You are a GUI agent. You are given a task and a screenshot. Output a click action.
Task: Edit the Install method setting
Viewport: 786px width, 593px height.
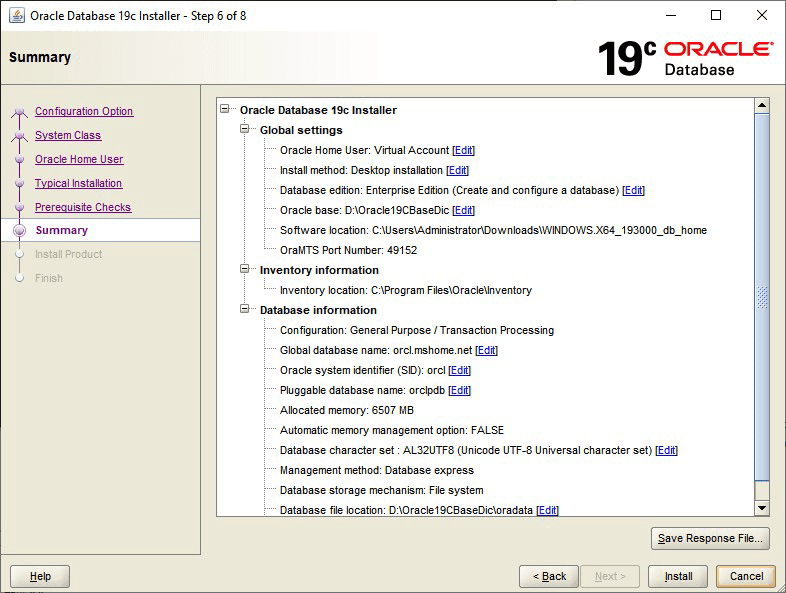457,170
